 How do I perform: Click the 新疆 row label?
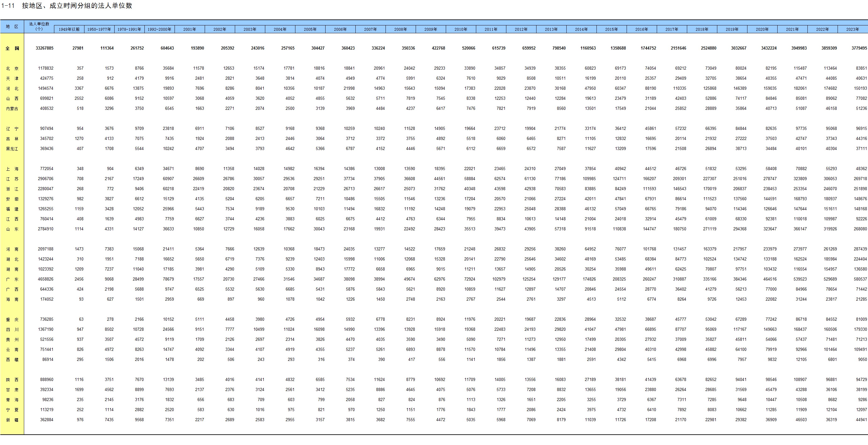(12, 420)
